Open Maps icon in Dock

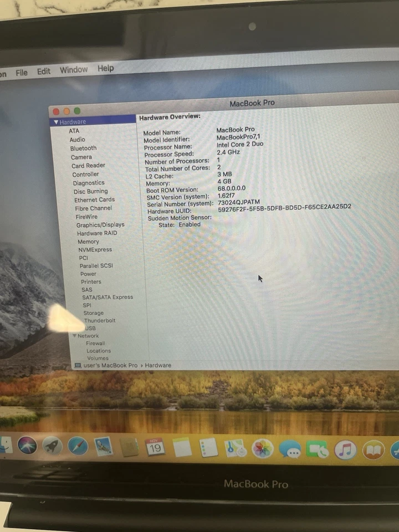[x=235, y=448]
